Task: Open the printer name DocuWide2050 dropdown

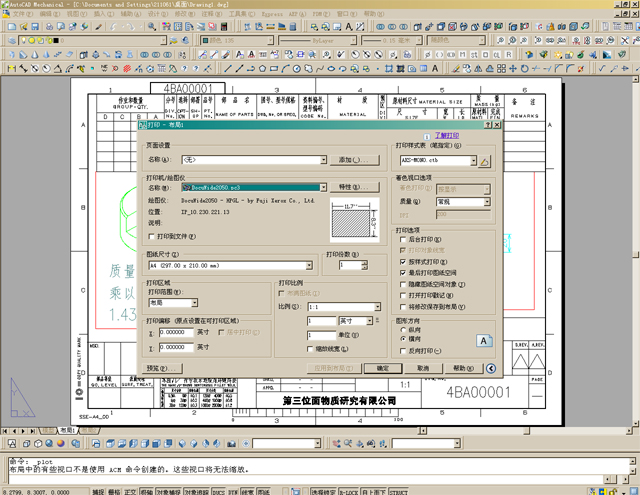Action: tap(323, 187)
